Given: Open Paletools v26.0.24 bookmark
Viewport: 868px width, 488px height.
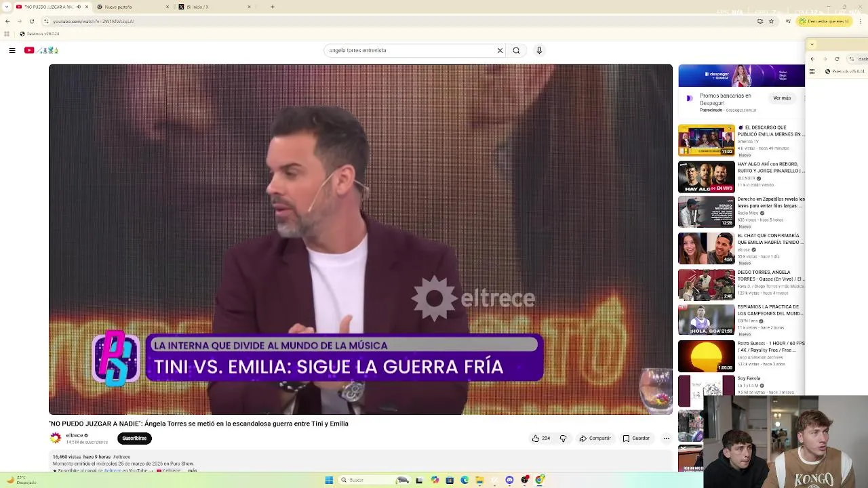Looking at the screenshot, I should tap(39, 34).
